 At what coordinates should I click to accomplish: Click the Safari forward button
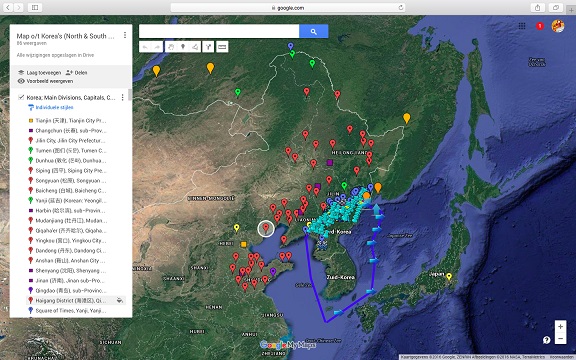click(19, 7)
